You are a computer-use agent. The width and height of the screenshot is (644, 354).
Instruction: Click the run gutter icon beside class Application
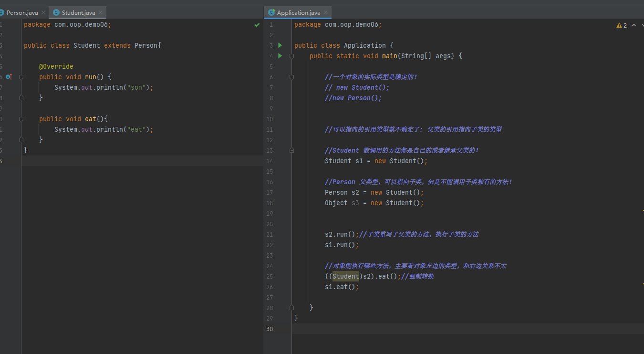[280, 45]
